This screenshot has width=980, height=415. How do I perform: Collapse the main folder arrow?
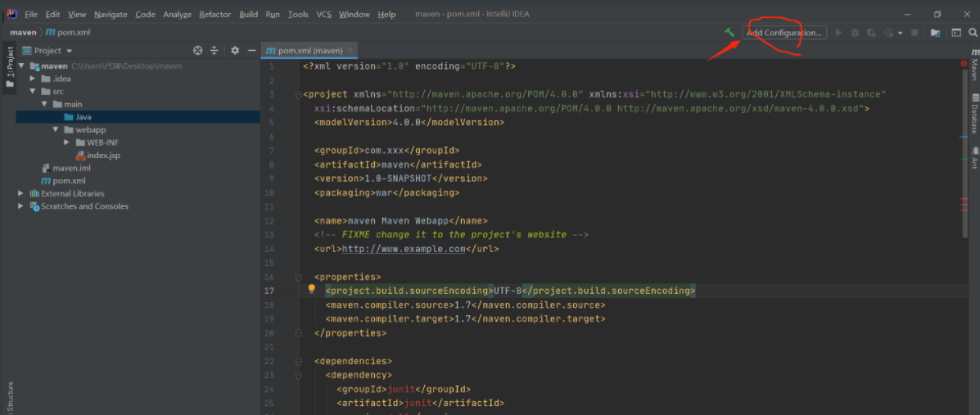point(44,105)
